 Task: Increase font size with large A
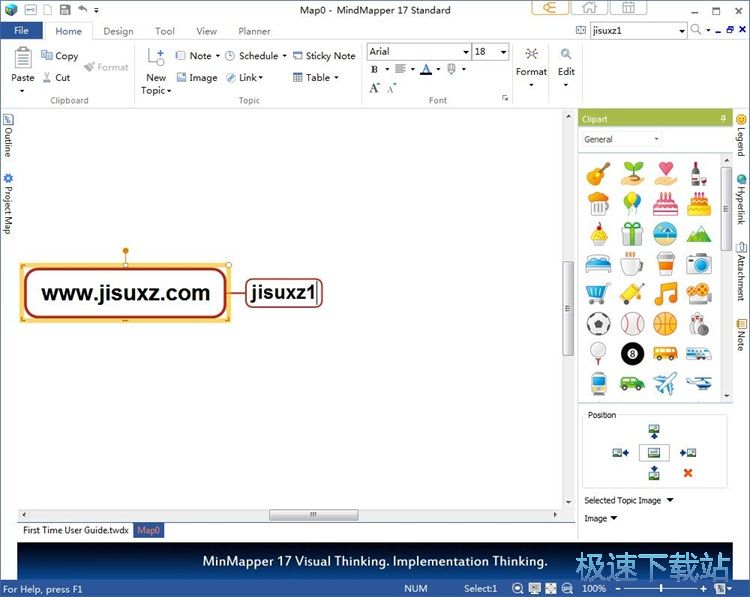[x=375, y=88]
